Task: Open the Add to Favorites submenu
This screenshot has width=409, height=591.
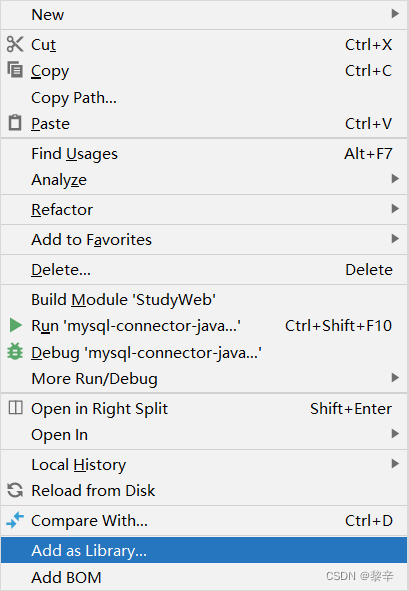Action: [x=204, y=239]
